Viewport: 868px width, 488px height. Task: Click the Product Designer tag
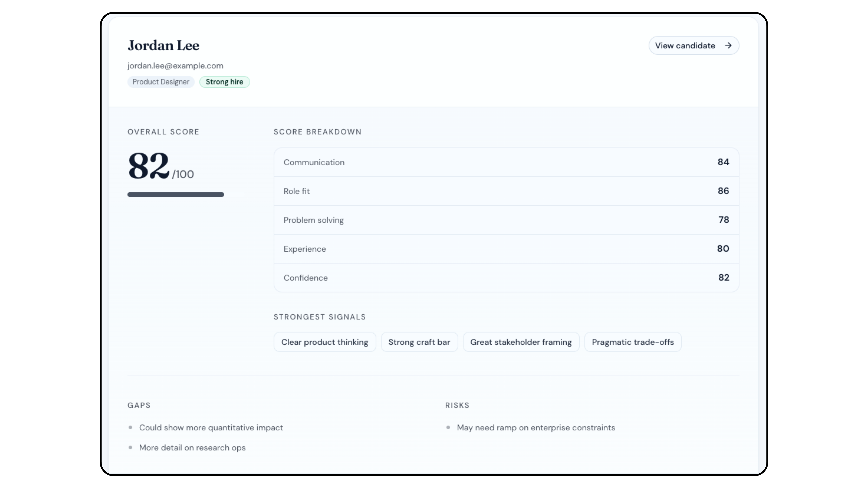[161, 82]
